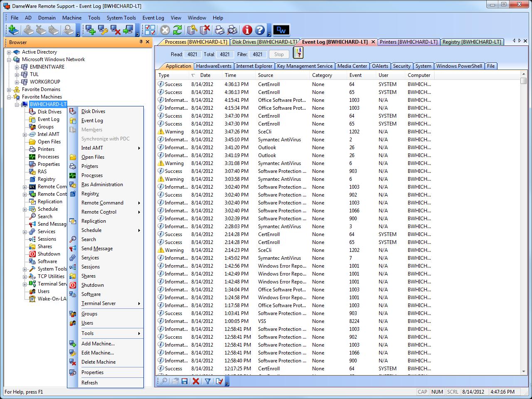Click the blue help question mark icon
Image resolution: width=532 pixels, height=399 pixels.
(260, 30)
